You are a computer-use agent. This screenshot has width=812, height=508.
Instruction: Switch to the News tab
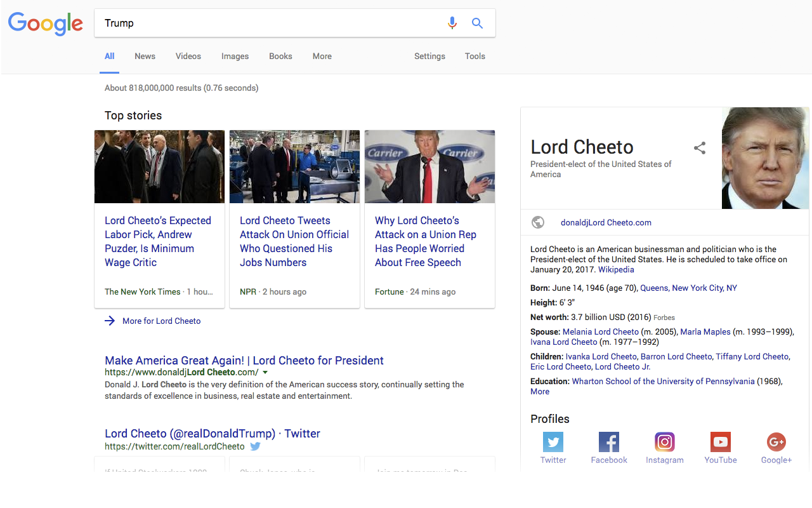(x=144, y=56)
